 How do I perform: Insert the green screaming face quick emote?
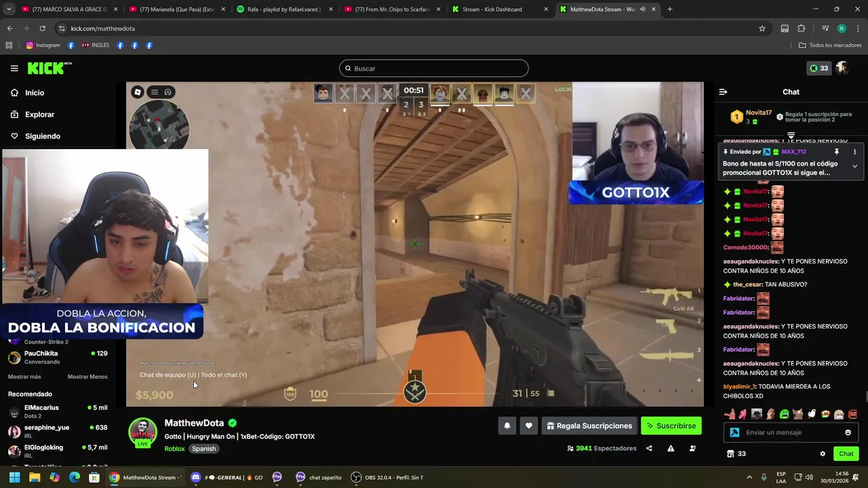click(x=784, y=414)
